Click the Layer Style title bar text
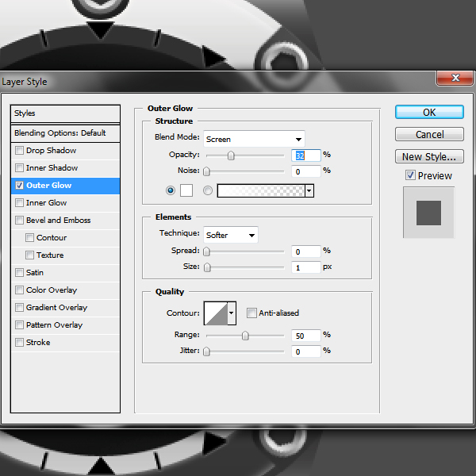The image size is (476, 476). point(25,82)
